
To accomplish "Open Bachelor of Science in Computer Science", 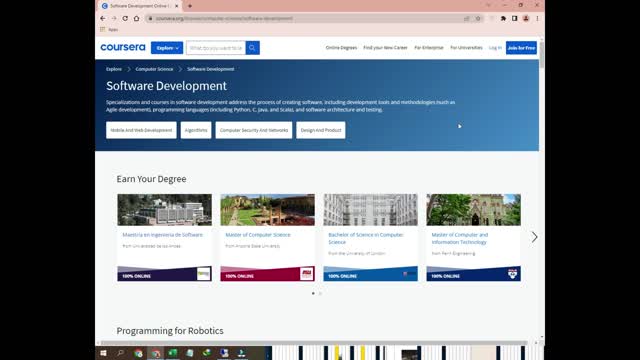I will 366,238.
